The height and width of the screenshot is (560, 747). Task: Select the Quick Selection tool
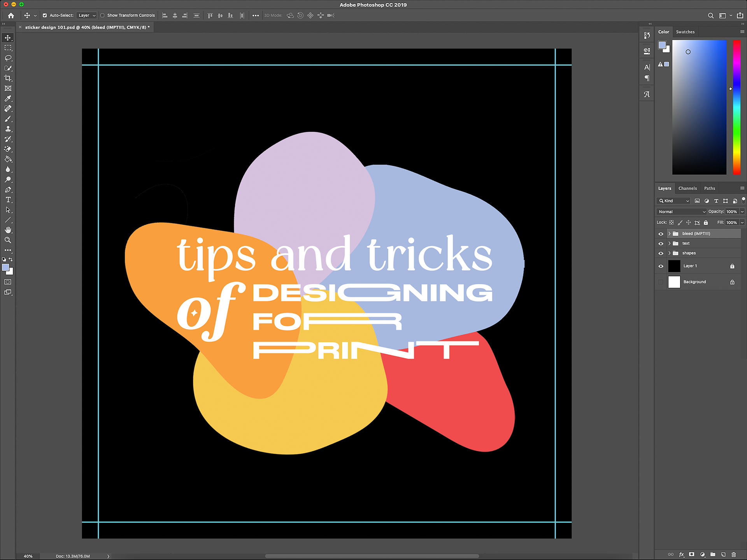click(8, 68)
